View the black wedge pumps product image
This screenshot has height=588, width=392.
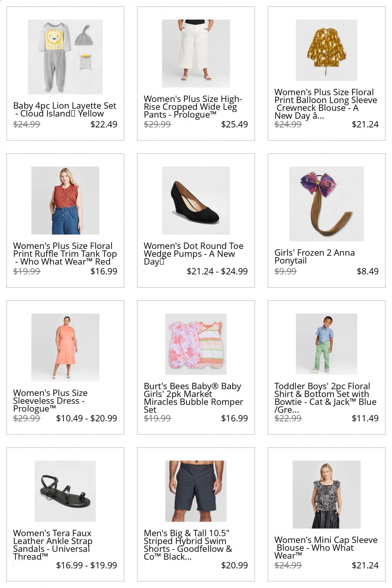196,200
